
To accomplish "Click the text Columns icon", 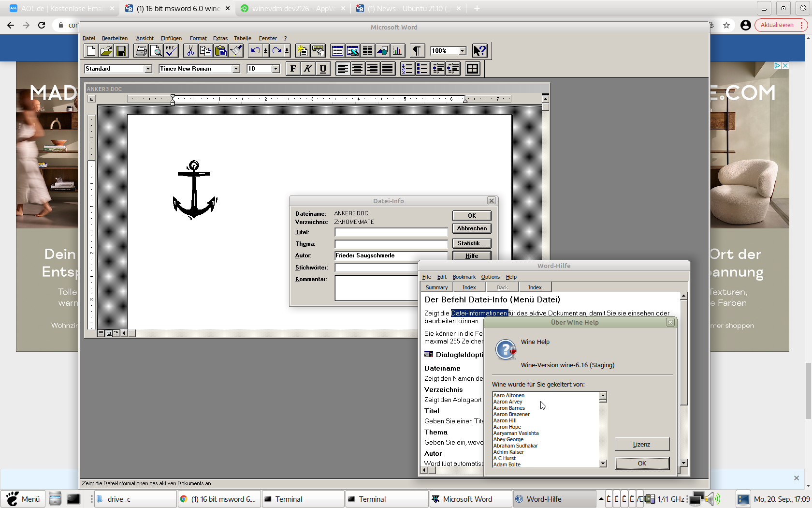I will [x=368, y=51].
